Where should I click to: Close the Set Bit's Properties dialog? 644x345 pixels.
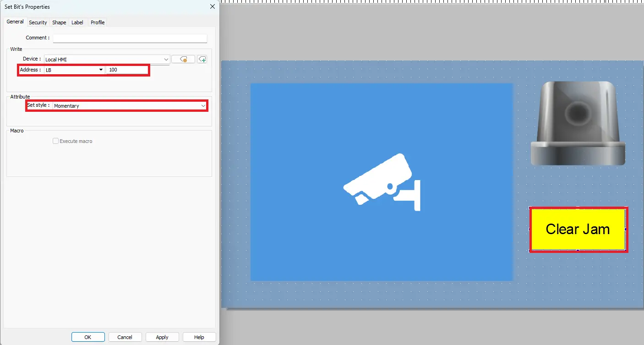tap(212, 7)
